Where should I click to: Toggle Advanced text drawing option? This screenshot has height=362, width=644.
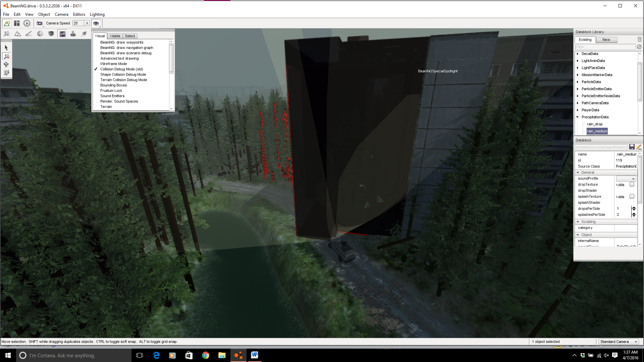coord(119,58)
